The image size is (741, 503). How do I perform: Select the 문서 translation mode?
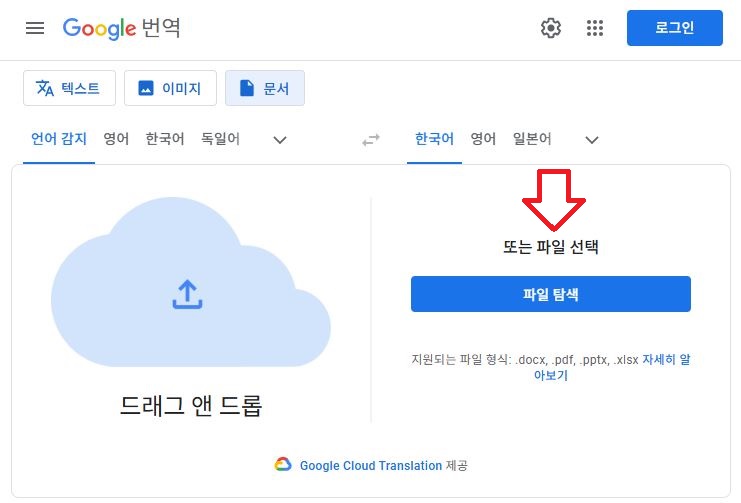click(x=265, y=88)
